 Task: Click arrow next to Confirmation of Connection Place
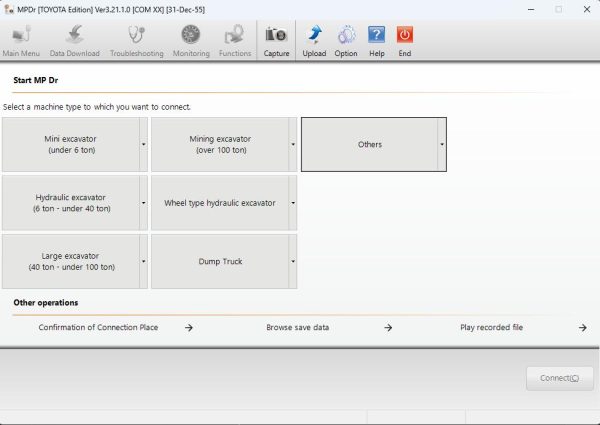click(x=189, y=328)
